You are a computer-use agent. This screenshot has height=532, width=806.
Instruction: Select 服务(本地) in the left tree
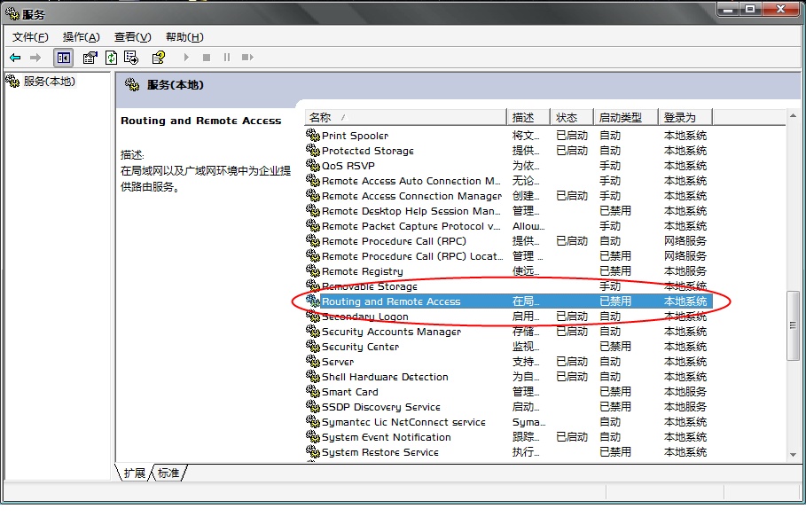pos(49,82)
